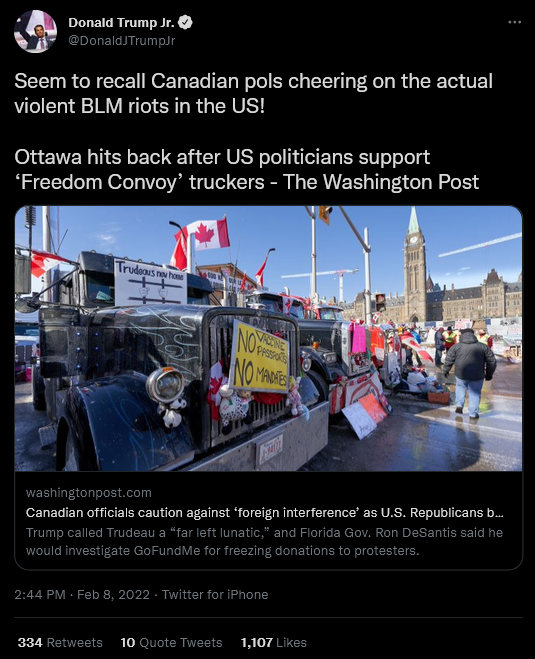
Task: Open the three-dot more options menu
Action: pyautogui.click(x=514, y=22)
